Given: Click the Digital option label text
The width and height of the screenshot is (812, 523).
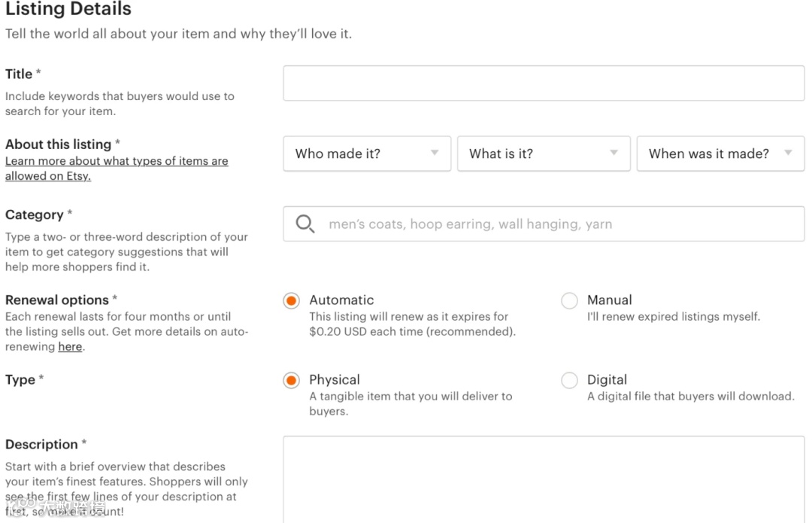Looking at the screenshot, I should [x=607, y=379].
